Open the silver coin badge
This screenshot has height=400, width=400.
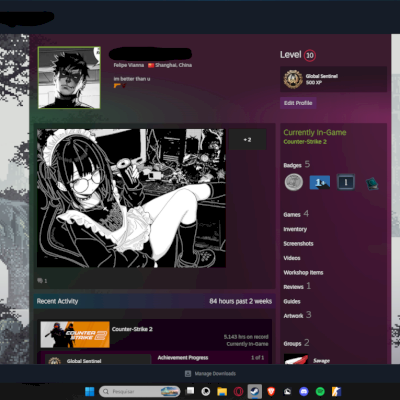(x=294, y=182)
